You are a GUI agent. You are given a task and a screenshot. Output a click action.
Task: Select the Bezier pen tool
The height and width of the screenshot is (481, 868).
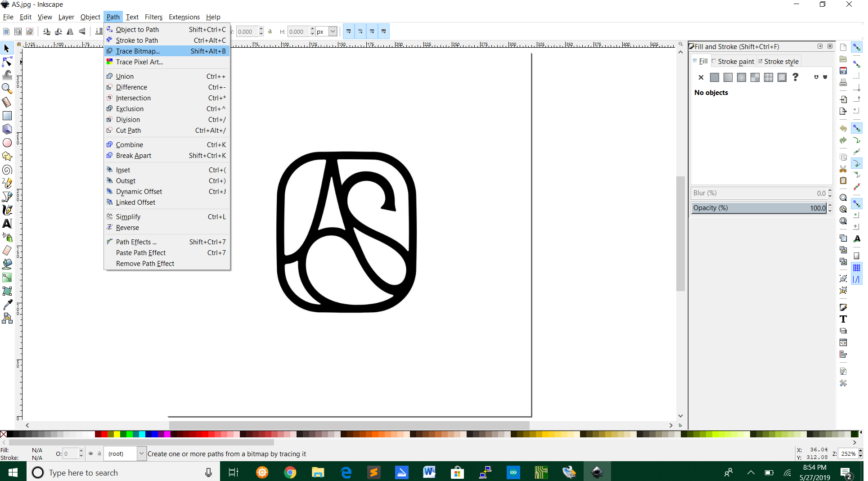(x=7, y=197)
